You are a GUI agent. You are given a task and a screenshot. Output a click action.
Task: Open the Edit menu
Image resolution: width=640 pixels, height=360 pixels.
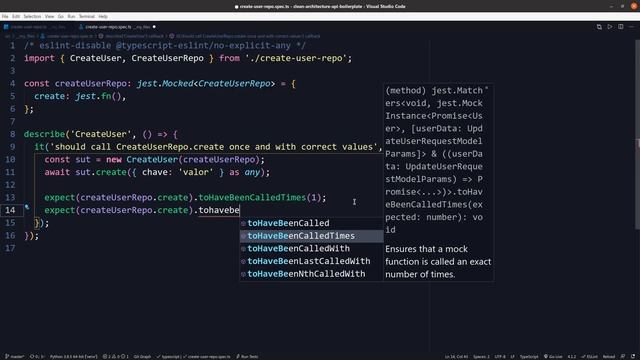[16, 16]
